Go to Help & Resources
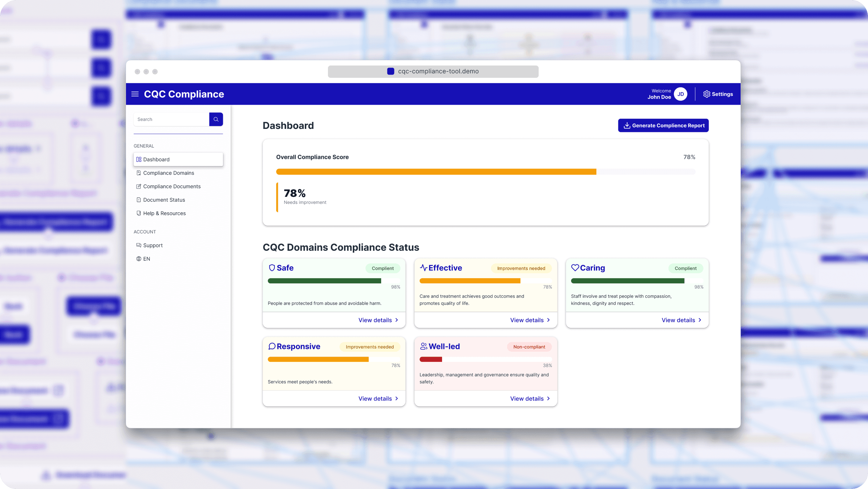Screen dimensions: 868x489 [x=164, y=213]
